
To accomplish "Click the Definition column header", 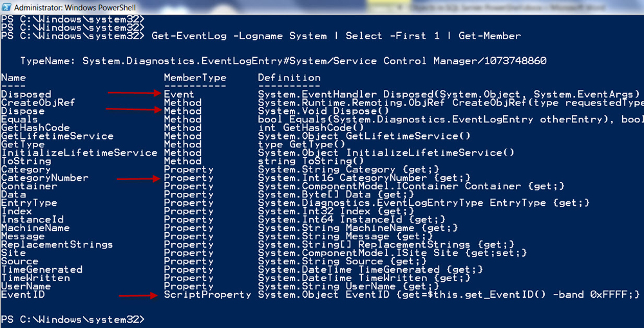I will (289, 77).
